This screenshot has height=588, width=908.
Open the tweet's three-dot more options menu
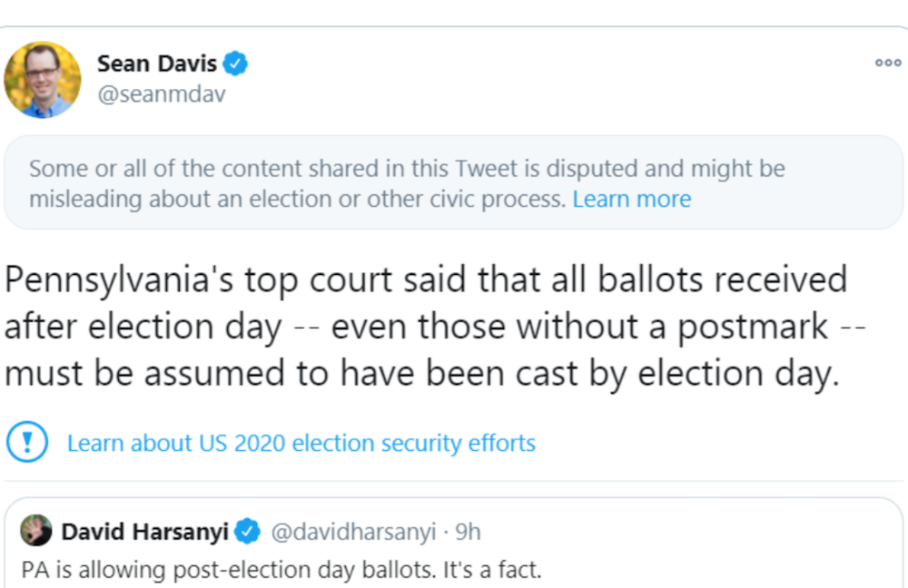point(887,63)
